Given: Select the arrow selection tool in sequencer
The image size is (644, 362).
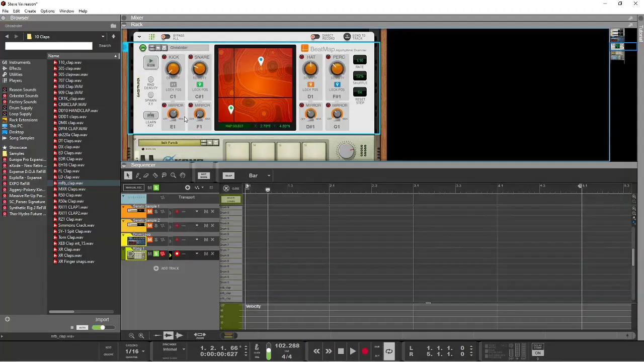Looking at the screenshot, I should click(x=128, y=175).
